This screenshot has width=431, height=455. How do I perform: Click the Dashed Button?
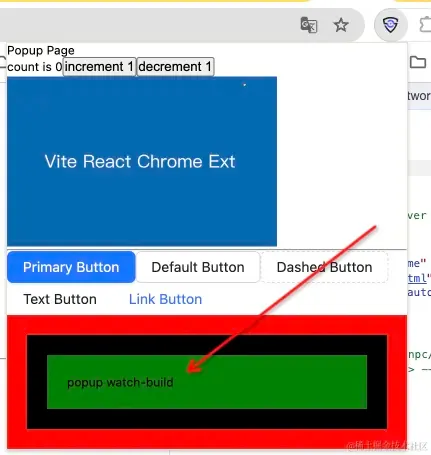click(x=324, y=267)
